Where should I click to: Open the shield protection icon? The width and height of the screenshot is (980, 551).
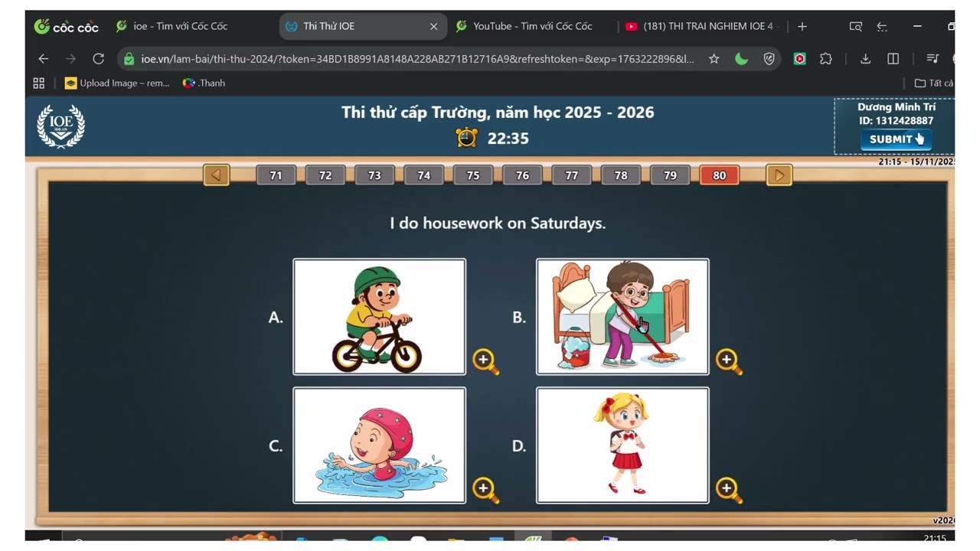769,59
